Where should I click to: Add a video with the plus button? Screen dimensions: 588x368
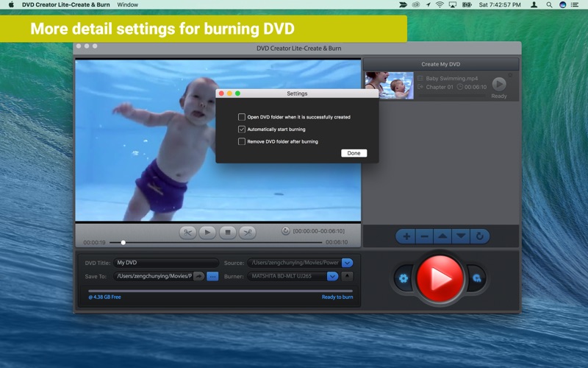point(406,236)
